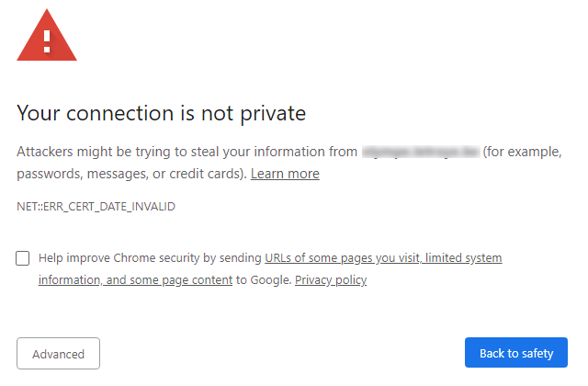Click the white exclamation mark inside the triangle
Image resolution: width=588 pixels, height=386 pixels.
click(x=47, y=41)
